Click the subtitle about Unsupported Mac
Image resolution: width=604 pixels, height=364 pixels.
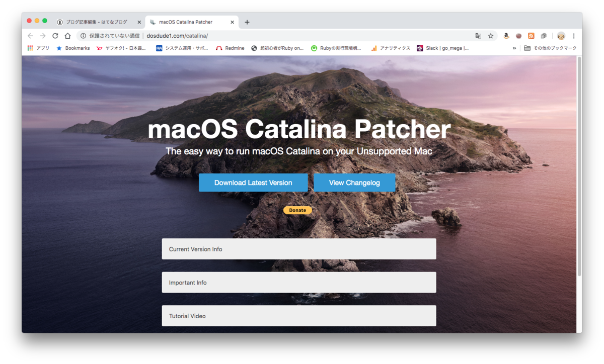[x=299, y=151]
